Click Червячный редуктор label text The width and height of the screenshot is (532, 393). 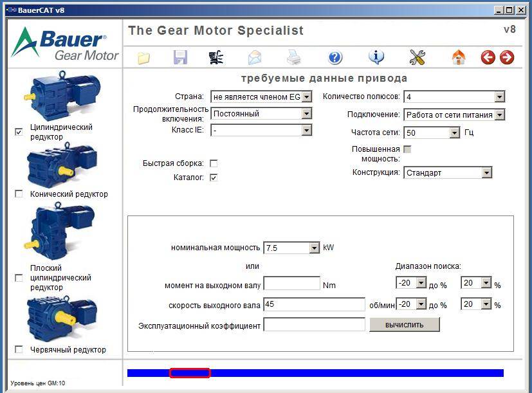68,349
